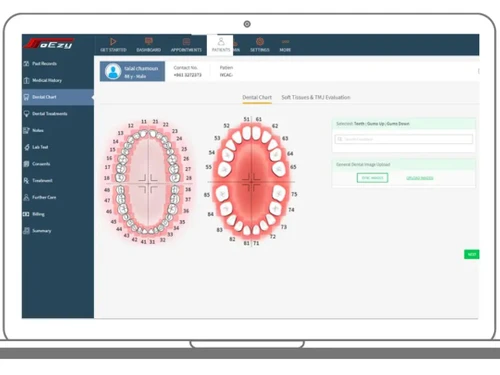Select tooth 36 on the adult chart
Viewport: 500px width, 375px height.
pos(172,209)
